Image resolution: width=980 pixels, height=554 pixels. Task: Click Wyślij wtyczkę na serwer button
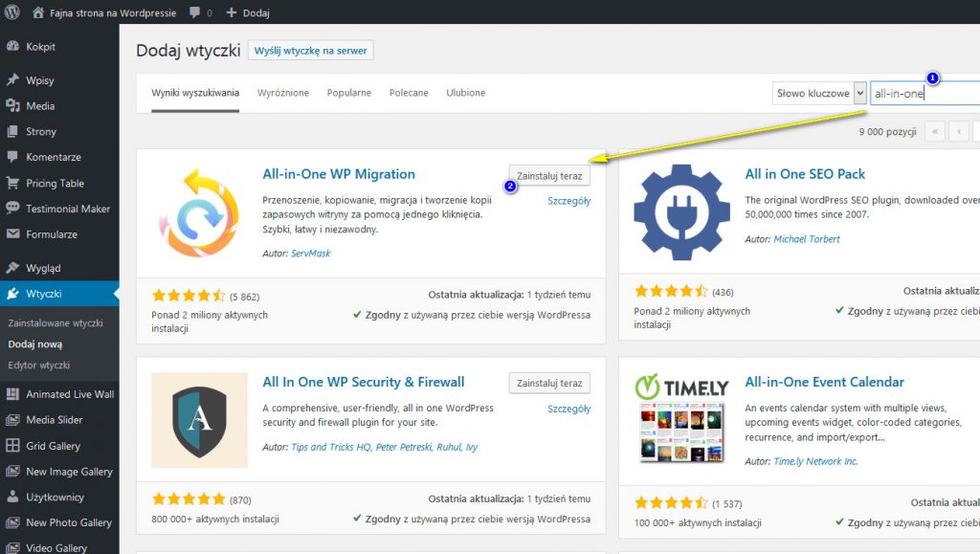click(x=311, y=51)
